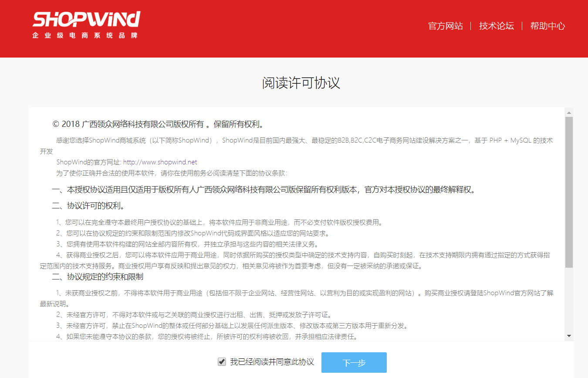Click the ShopWind logo
The image size is (588, 378).
click(86, 25)
